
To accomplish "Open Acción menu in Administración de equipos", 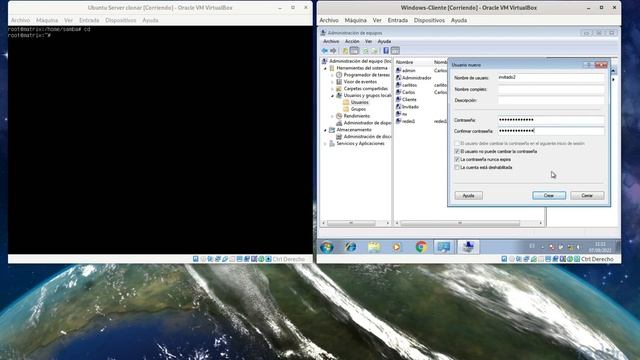I will (352, 41).
